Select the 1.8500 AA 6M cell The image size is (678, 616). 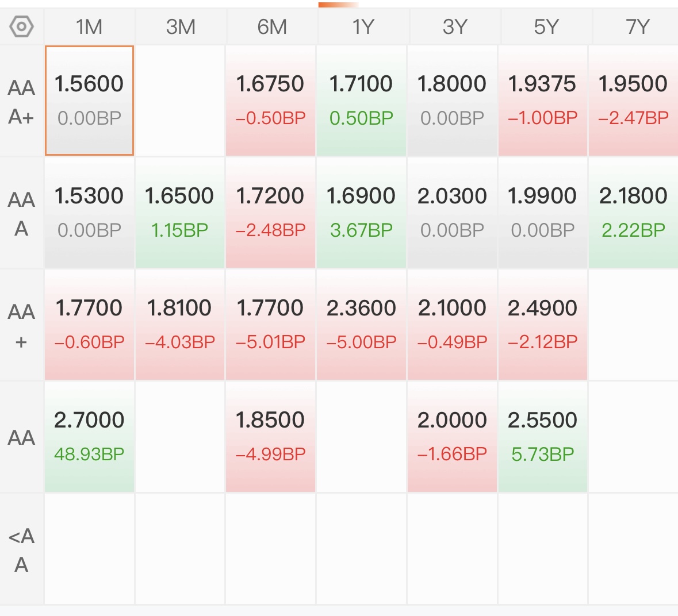click(270, 437)
